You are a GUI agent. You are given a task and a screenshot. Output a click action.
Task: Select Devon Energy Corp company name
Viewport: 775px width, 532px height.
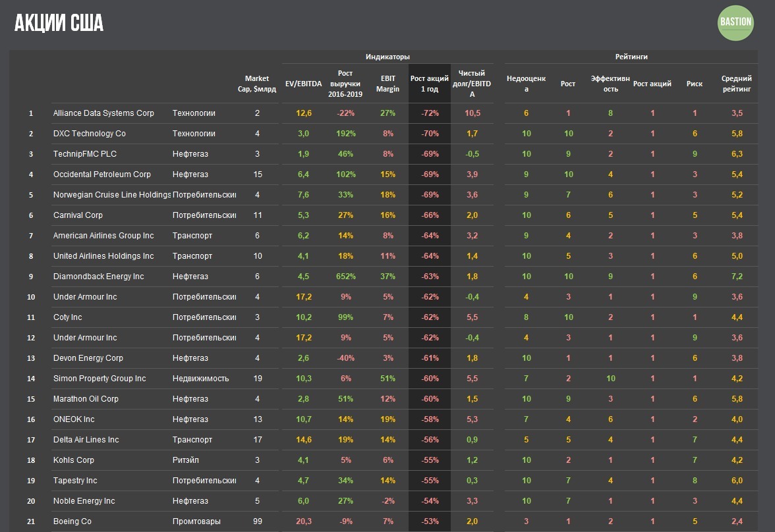88,358
